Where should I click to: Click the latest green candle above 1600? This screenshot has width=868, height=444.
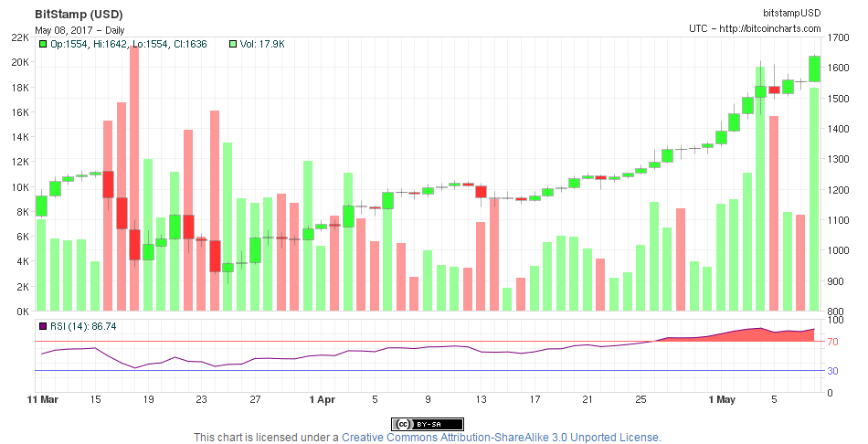tap(814, 69)
